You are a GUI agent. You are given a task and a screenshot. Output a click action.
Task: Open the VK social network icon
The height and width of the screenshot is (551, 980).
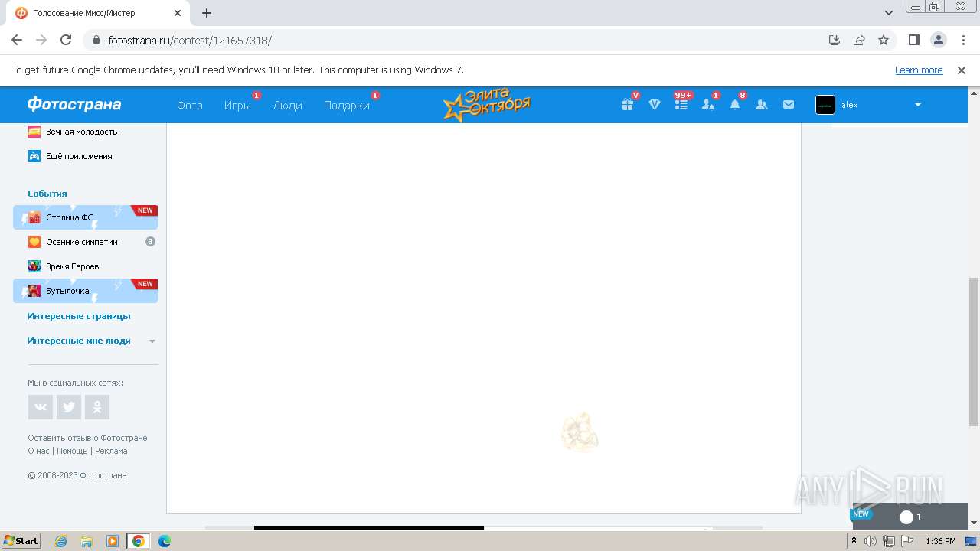click(41, 407)
